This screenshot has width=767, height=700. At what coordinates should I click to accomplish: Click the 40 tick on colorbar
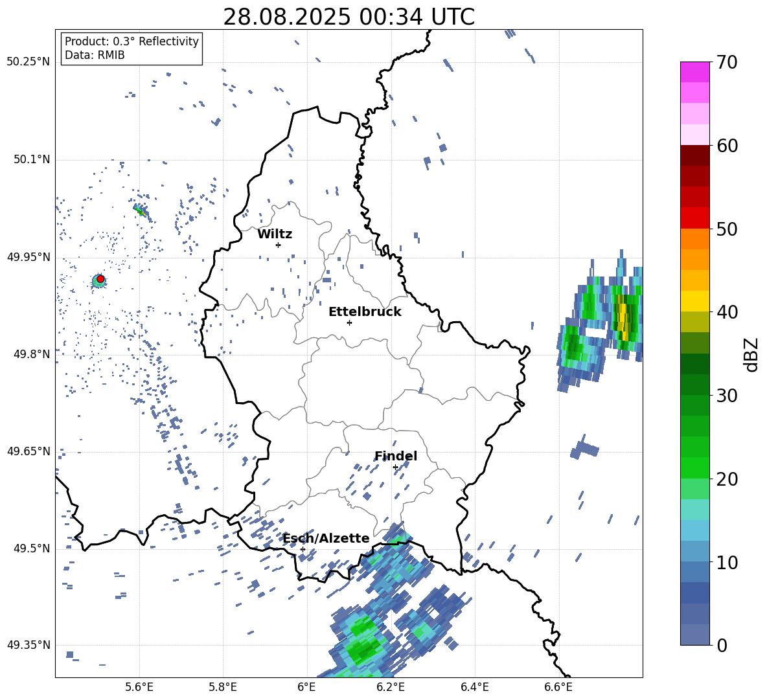(x=726, y=312)
